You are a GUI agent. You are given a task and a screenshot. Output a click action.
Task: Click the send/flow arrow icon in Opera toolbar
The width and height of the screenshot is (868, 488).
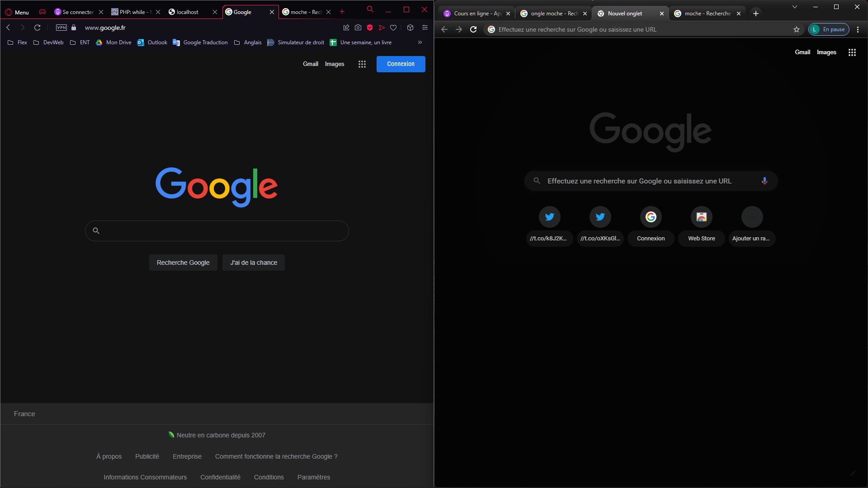(382, 28)
